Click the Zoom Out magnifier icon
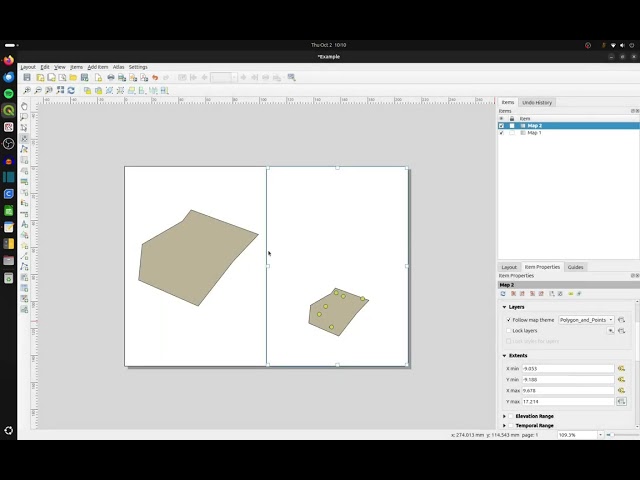Screen dimensions: 640x480 (38, 91)
